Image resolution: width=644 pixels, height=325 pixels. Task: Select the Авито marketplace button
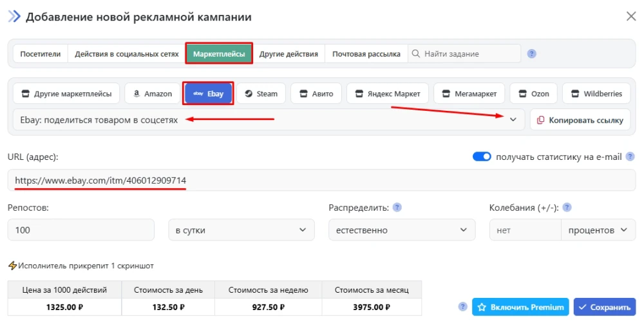[316, 94]
